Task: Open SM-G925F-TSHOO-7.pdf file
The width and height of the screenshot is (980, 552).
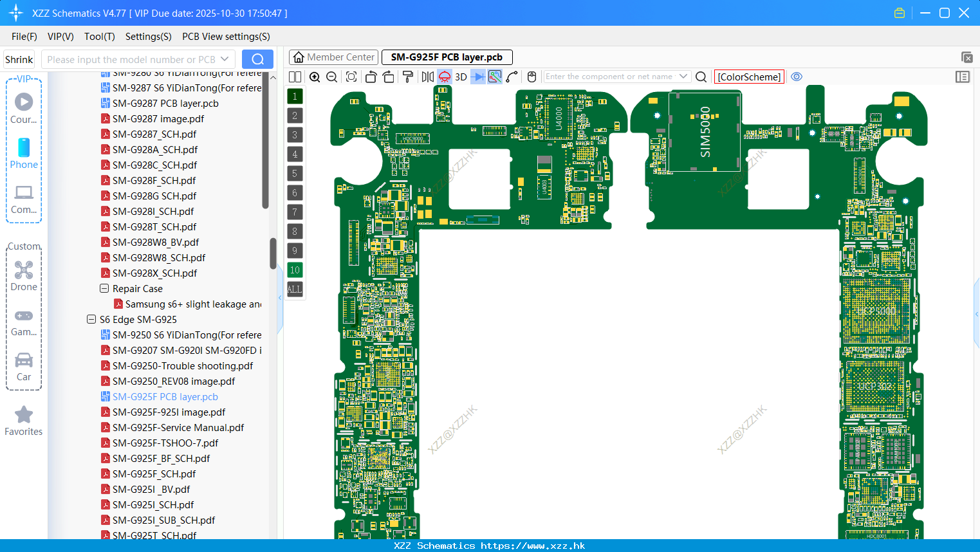Action: [x=165, y=443]
